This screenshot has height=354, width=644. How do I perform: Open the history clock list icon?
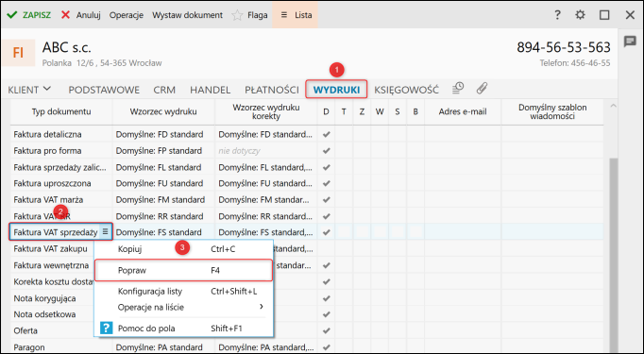[458, 88]
